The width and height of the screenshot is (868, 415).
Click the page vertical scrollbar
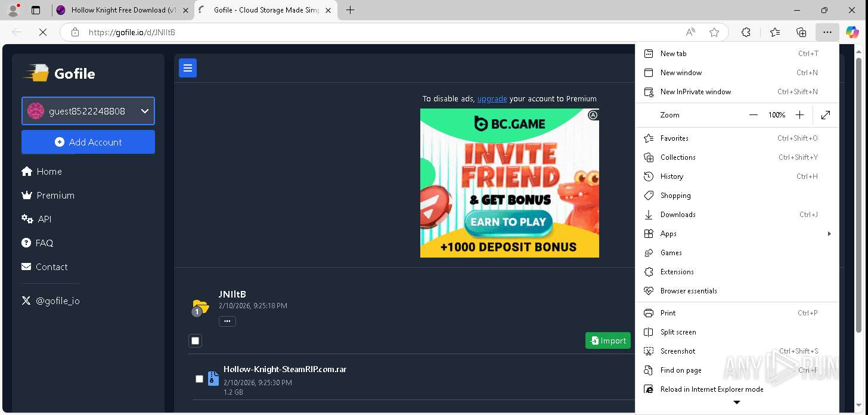858,194
